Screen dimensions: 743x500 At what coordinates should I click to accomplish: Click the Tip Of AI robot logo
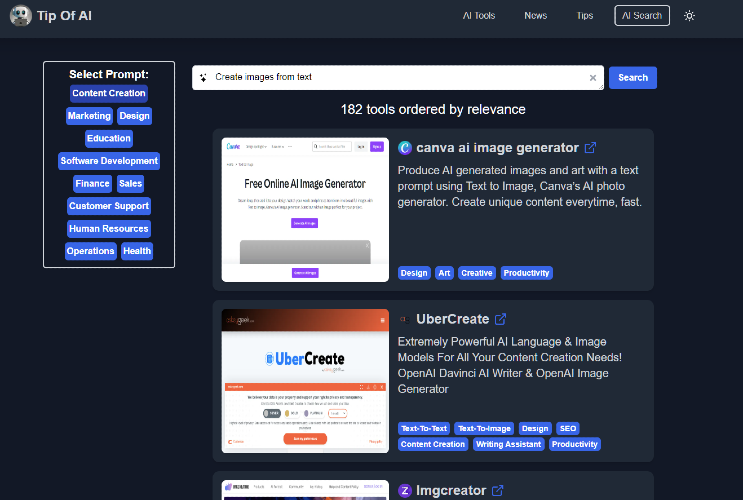[x=21, y=16]
